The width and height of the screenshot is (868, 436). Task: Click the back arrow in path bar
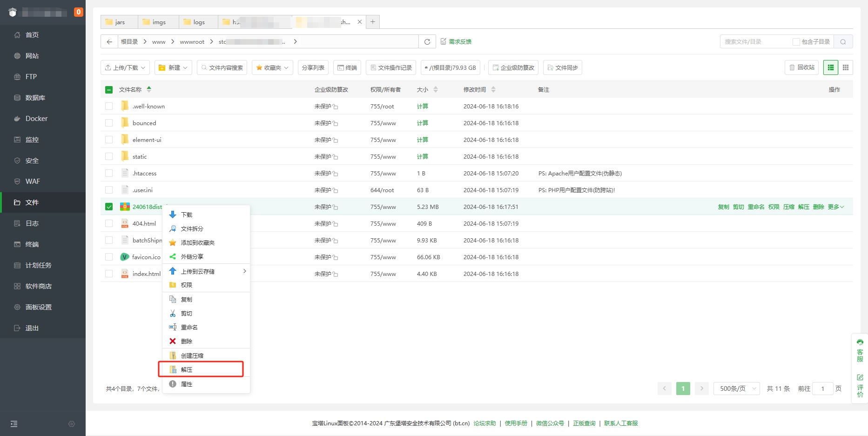coord(109,42)
